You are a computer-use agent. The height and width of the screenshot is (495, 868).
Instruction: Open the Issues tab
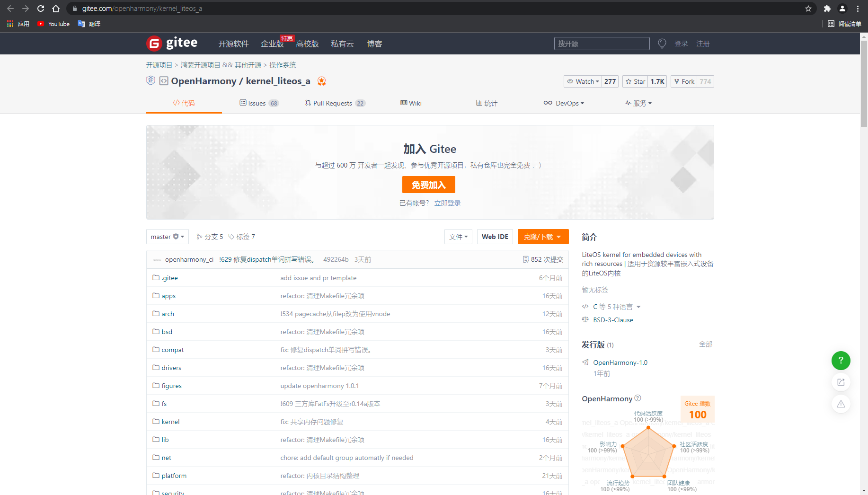[x=259, y=103]
